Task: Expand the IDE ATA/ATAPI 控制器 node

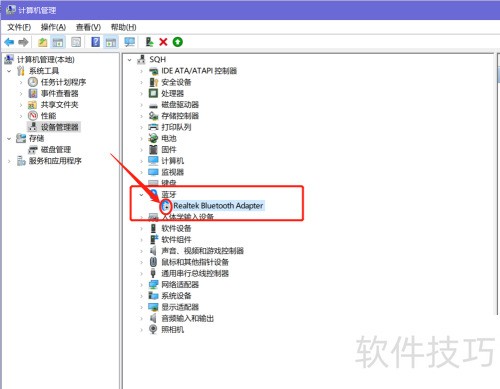Action: pyautogui.click(x=141, y=71)
